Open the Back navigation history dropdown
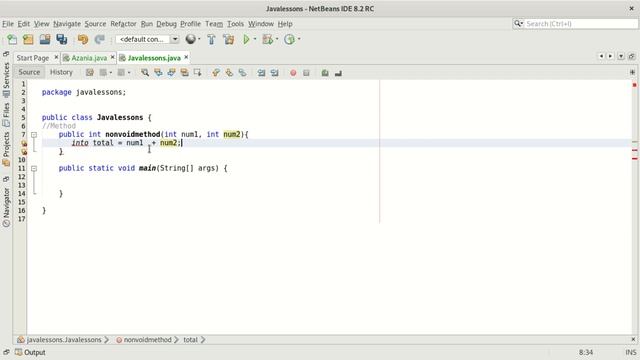Viewport: 640px width, 360px height. click(111, 73)
